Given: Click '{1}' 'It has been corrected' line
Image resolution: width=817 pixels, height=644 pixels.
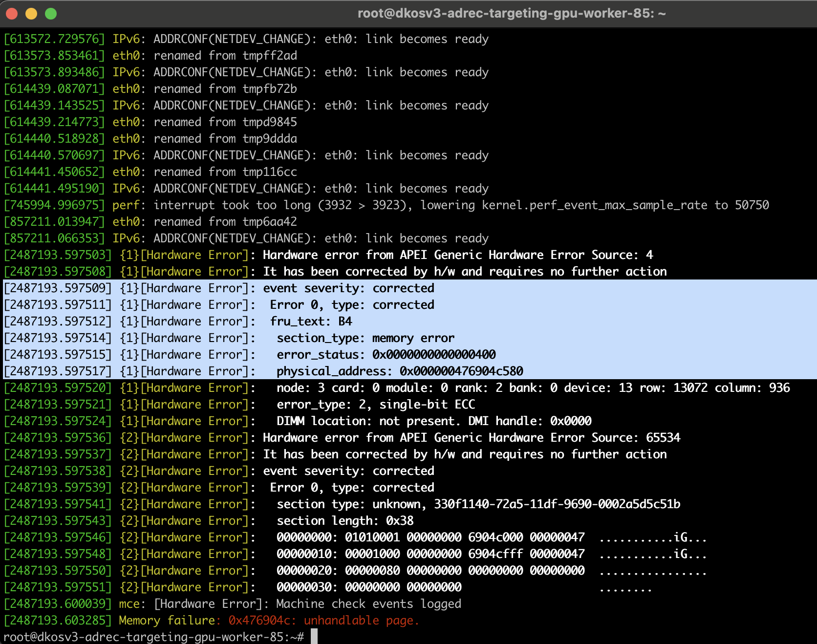Looking at the screenshot, I should coord(335,272).
